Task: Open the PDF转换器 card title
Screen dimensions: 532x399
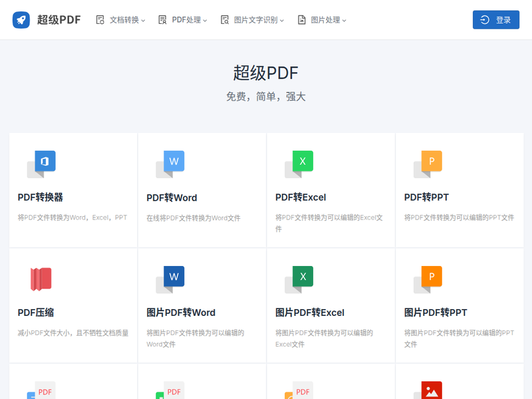Action: point(41,197)
